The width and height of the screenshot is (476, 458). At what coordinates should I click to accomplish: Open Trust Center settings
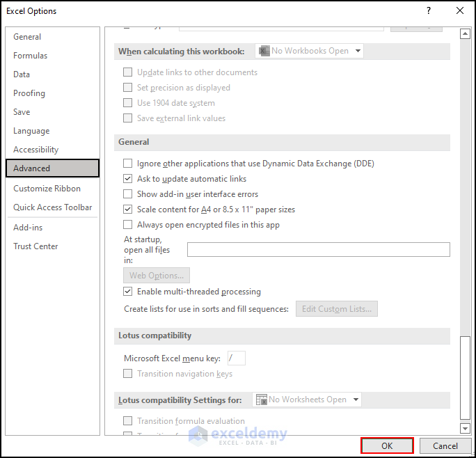[35, 246]
